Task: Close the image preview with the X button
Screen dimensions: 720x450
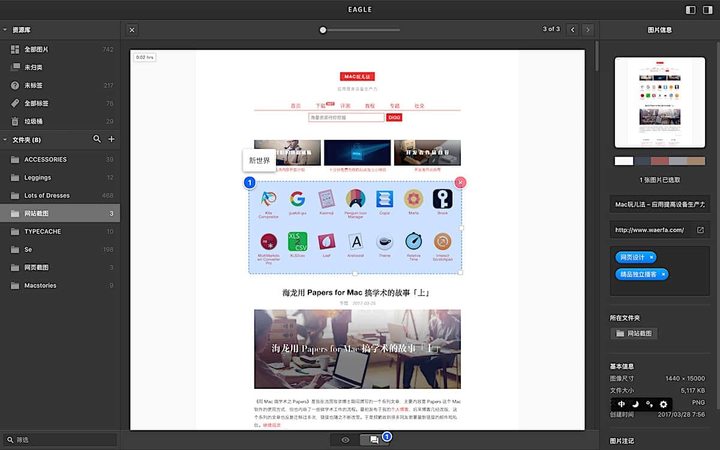Action: coord(132,30)
